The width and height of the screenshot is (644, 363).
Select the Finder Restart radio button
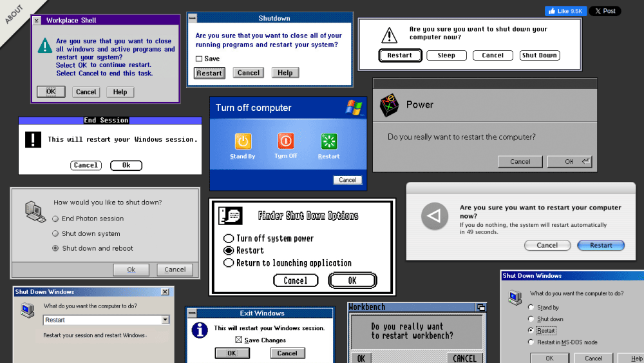point(229,250)
